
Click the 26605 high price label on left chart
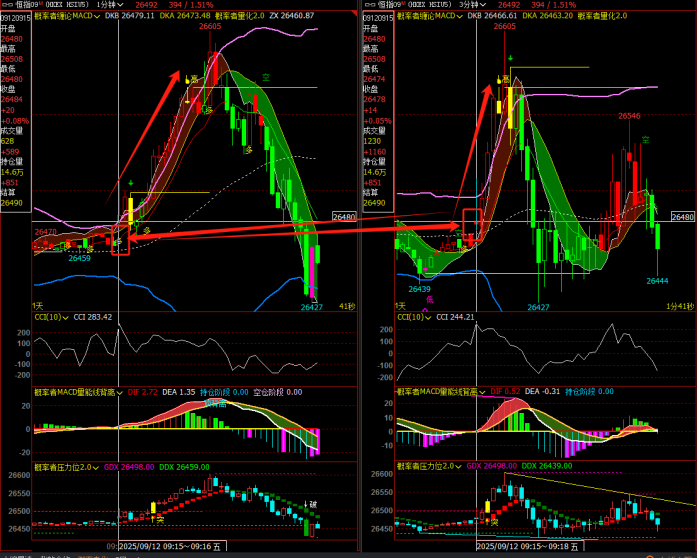210,27
